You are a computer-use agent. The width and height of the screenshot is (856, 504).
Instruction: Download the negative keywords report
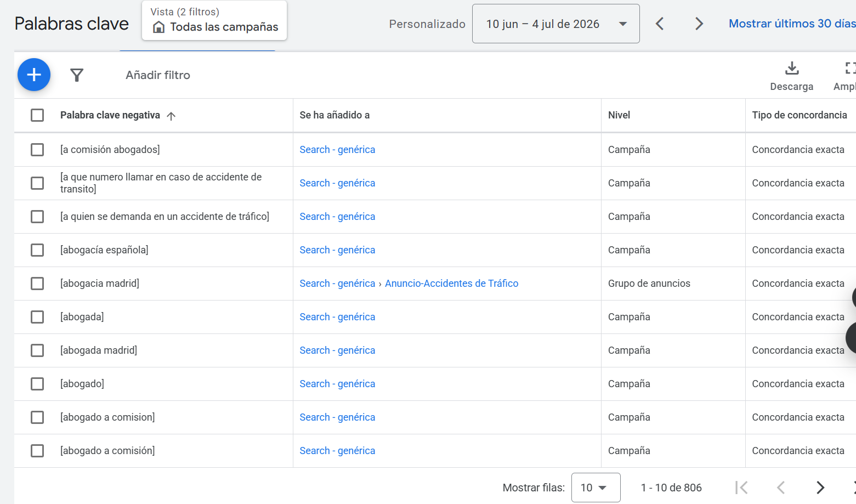(791, 76)
